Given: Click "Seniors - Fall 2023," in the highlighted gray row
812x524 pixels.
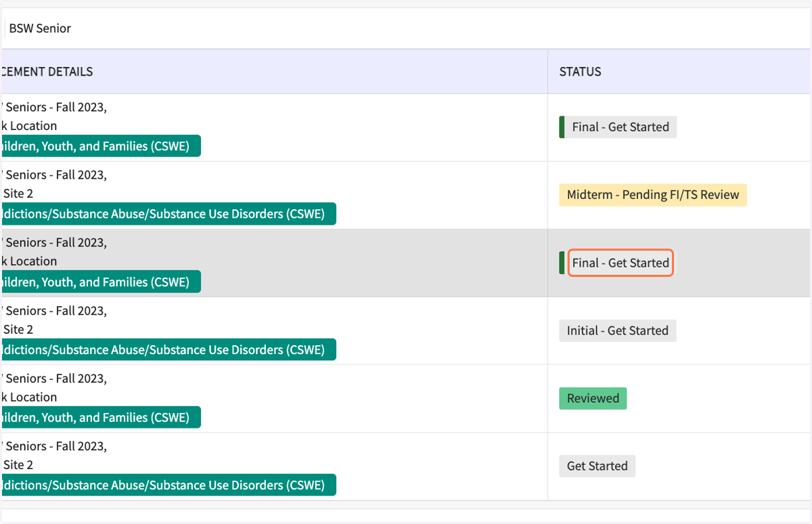Looking at the screenshot, I should 55,242.
